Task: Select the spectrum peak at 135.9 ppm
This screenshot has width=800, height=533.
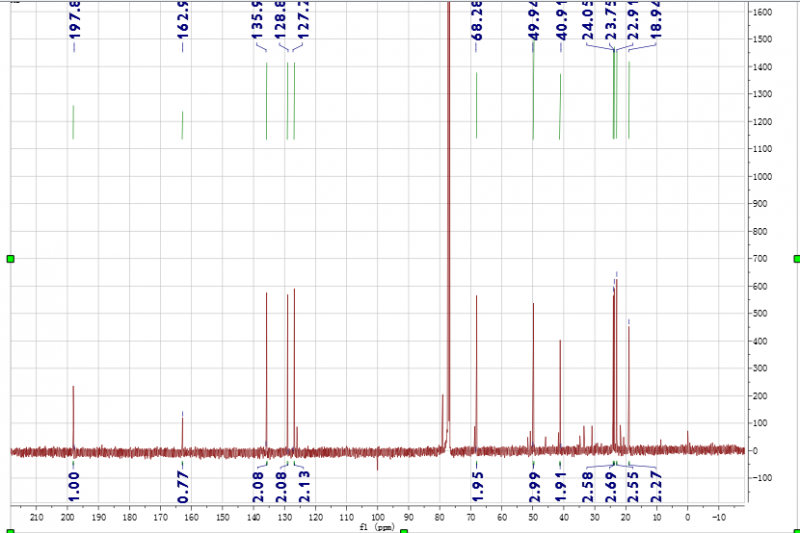Action: [x=266, y=371]
